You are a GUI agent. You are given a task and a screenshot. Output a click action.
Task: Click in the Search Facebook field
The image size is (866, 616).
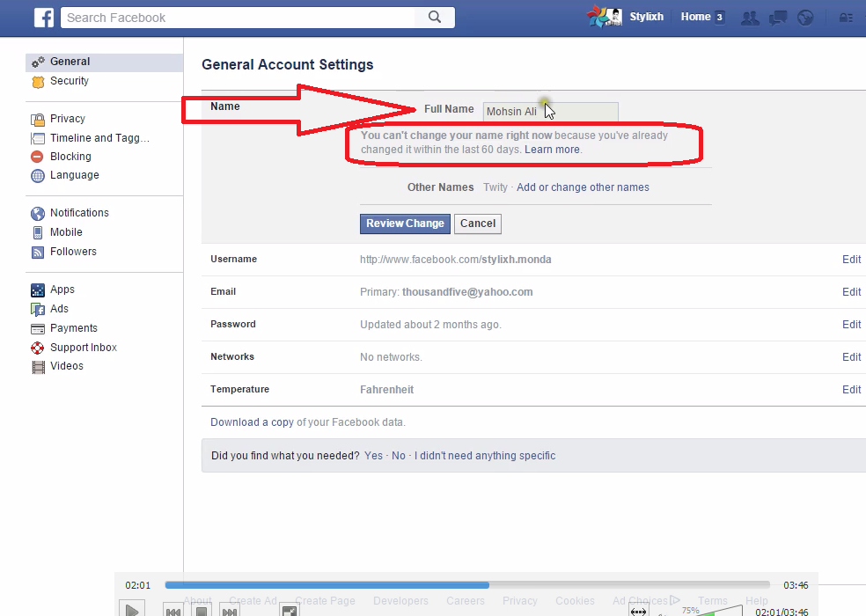coord(238,18)
